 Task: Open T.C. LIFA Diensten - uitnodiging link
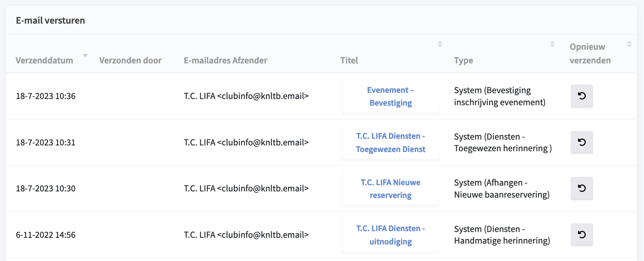coord(390,234)
